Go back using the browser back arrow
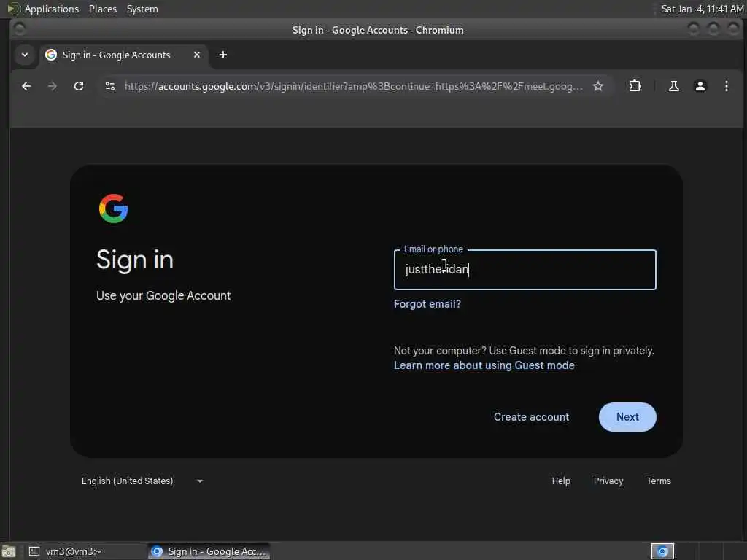 coord(26,86)
